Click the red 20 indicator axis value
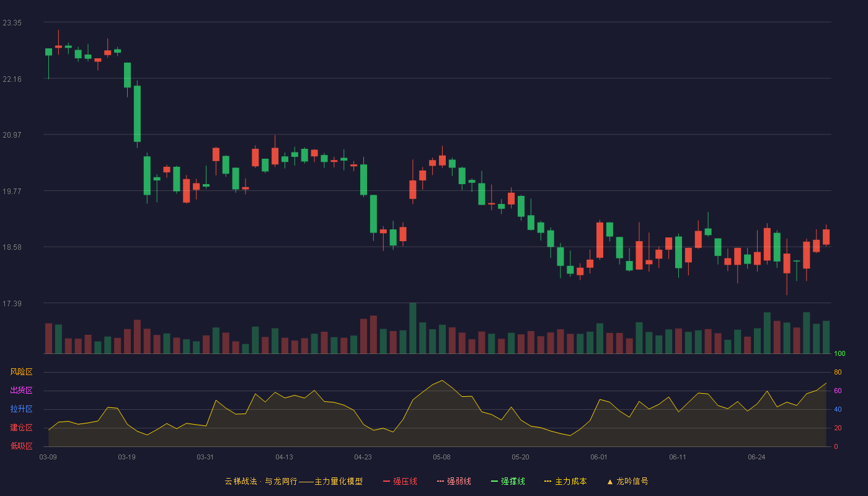Image resolution: width=868 pixels, height=496 pixels. tap(838, 428)
